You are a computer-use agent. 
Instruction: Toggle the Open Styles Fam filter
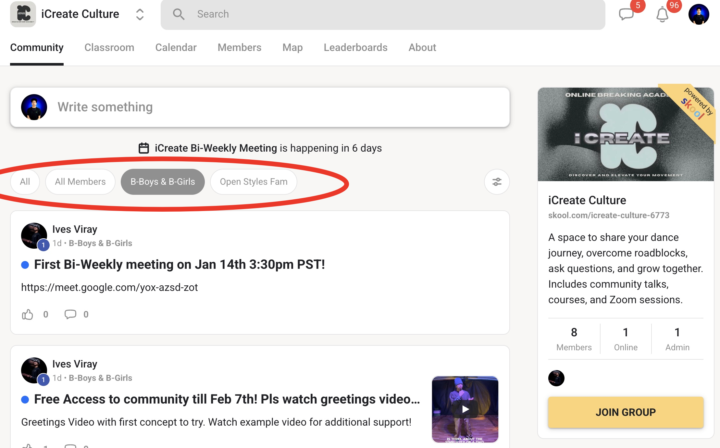pyautogui.click(x=253, y=182)
